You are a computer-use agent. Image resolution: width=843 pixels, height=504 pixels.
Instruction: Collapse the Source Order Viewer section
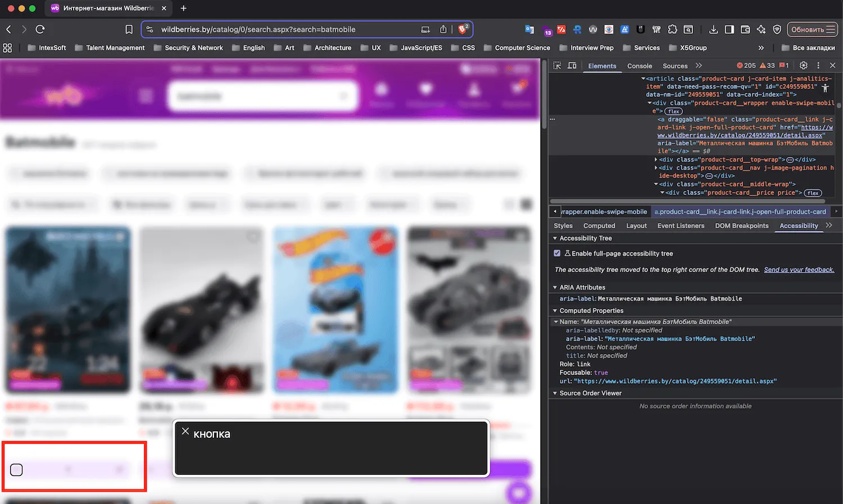point(555,393)
